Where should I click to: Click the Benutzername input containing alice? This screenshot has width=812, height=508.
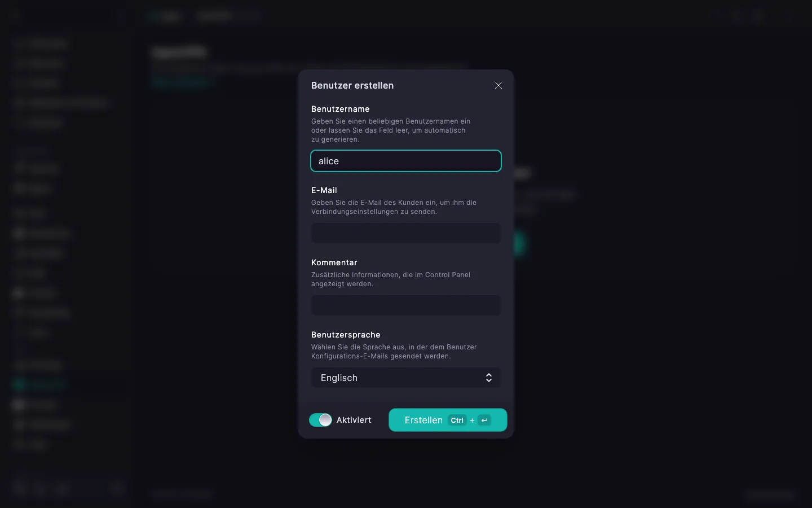coord(406,161)
